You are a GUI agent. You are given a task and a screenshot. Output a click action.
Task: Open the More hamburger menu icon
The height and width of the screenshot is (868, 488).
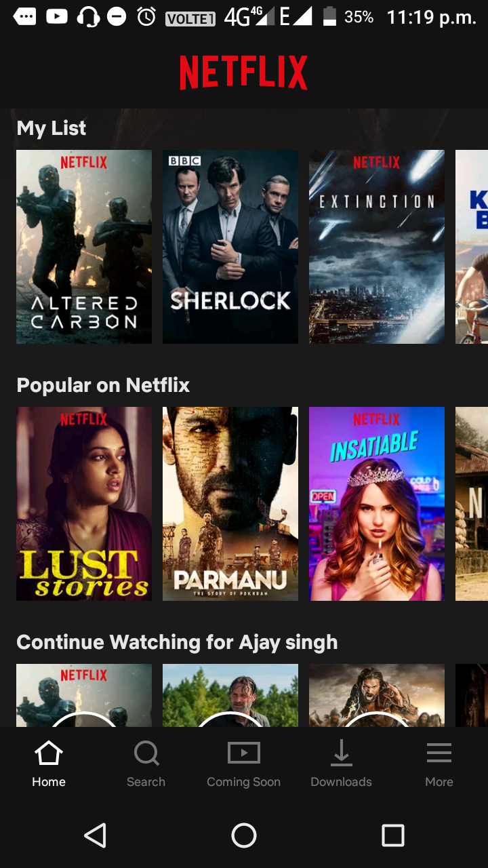(x=439, y=753)
